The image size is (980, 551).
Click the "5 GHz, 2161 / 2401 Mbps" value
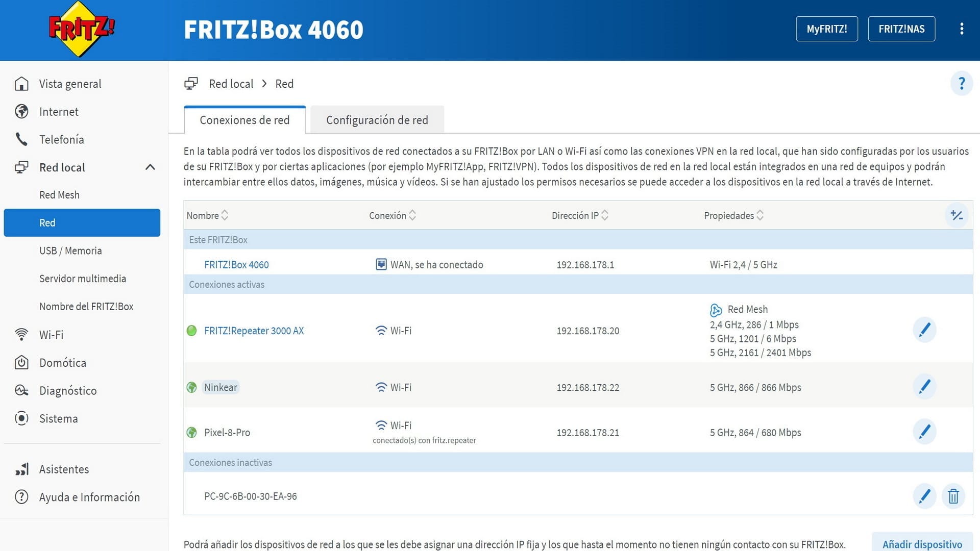[x=760, y=353]
